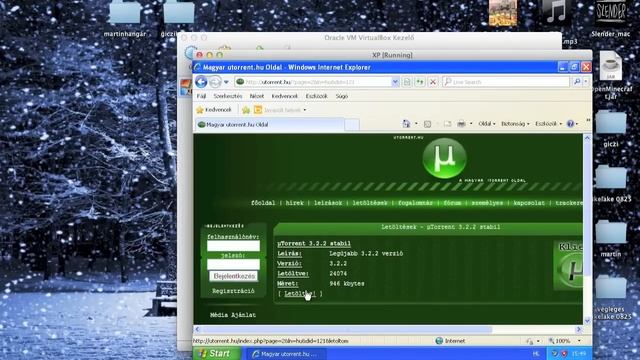640x360 pixels.
Task: Open the Fájl menu
Action: 201,96
